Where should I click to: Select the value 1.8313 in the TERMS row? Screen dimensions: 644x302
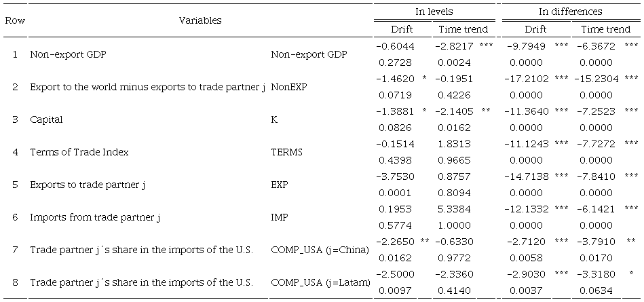coord(453,144)
